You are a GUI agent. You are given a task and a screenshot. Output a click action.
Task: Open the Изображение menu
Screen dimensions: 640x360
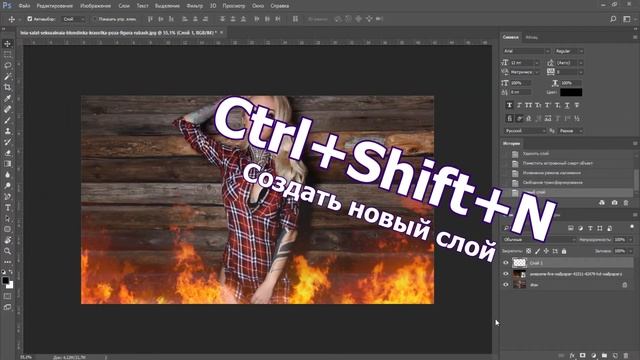(95, 6)
